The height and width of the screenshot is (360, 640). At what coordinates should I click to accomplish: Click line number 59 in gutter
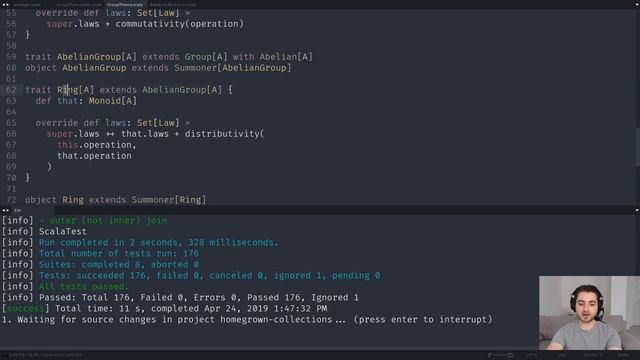click(11, 57)
